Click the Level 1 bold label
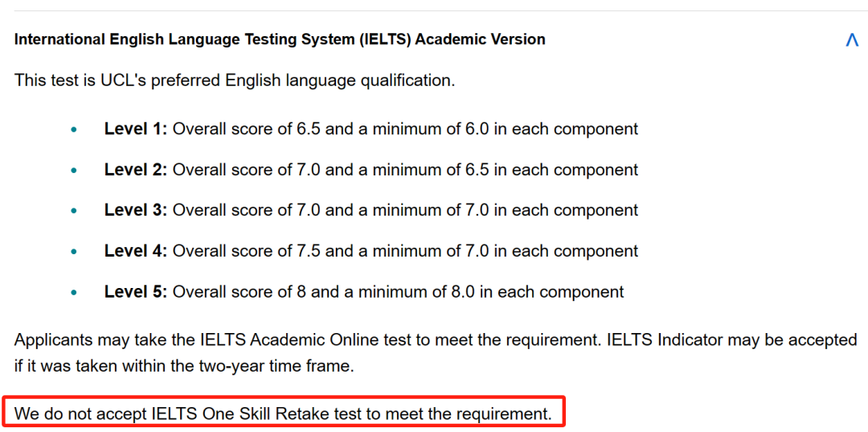The width and height of the screenshot is (868, 432). 136,129
